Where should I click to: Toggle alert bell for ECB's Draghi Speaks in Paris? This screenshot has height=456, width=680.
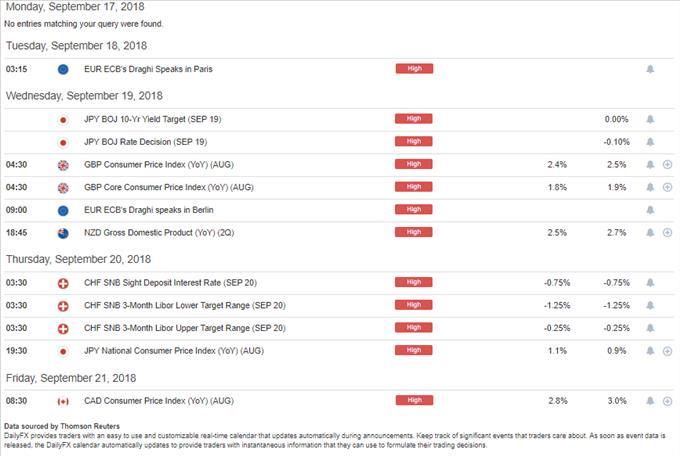tap(650, 69)
